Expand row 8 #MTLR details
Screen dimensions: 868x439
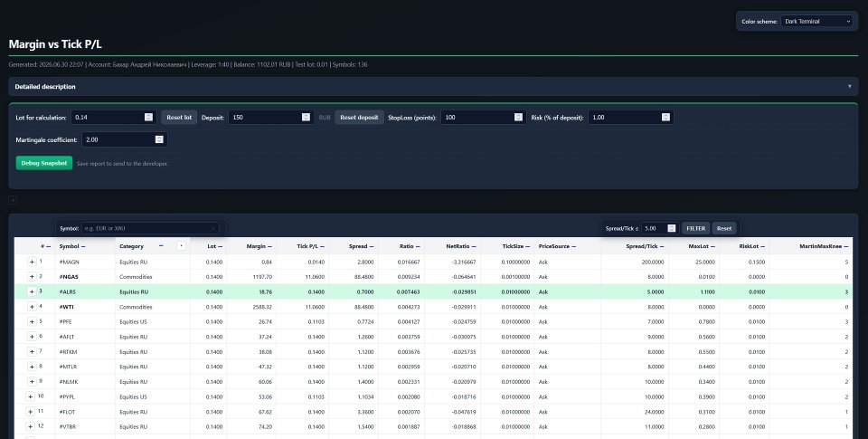(32, 367)
